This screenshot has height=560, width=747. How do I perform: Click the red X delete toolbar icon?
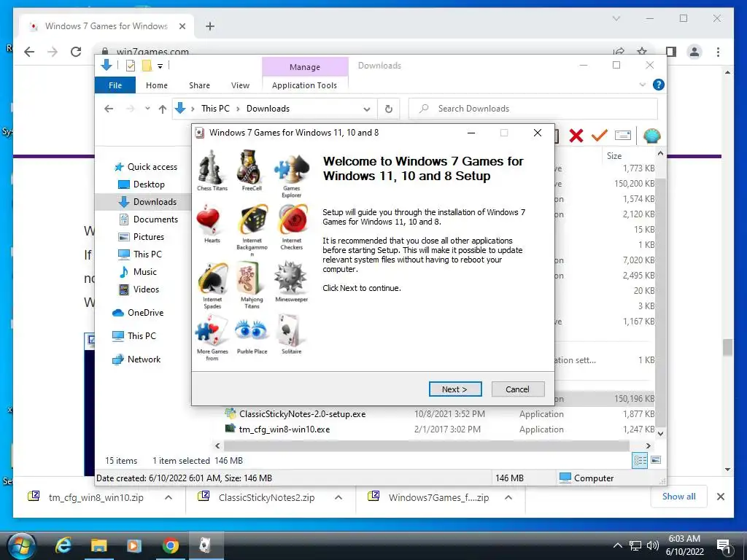click(576, 136)
